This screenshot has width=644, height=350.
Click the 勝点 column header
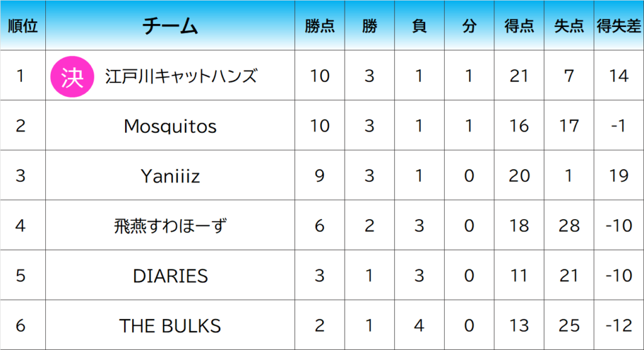319,26
